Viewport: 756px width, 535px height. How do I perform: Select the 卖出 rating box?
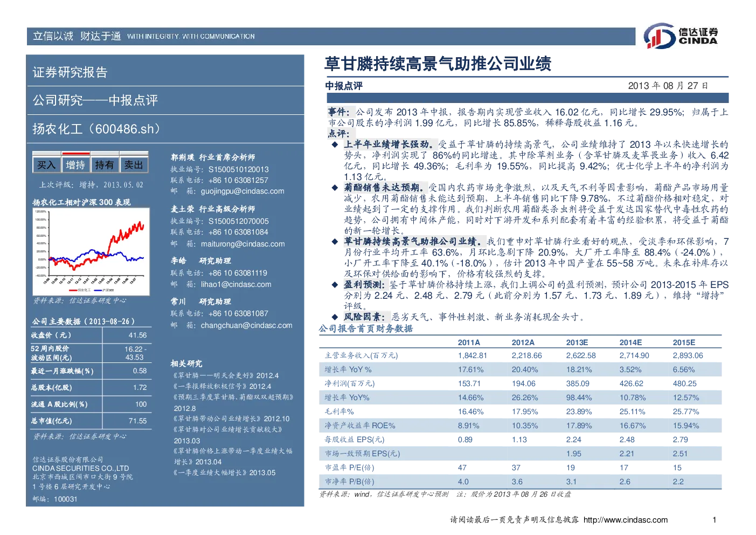click(x=134, y=164)
